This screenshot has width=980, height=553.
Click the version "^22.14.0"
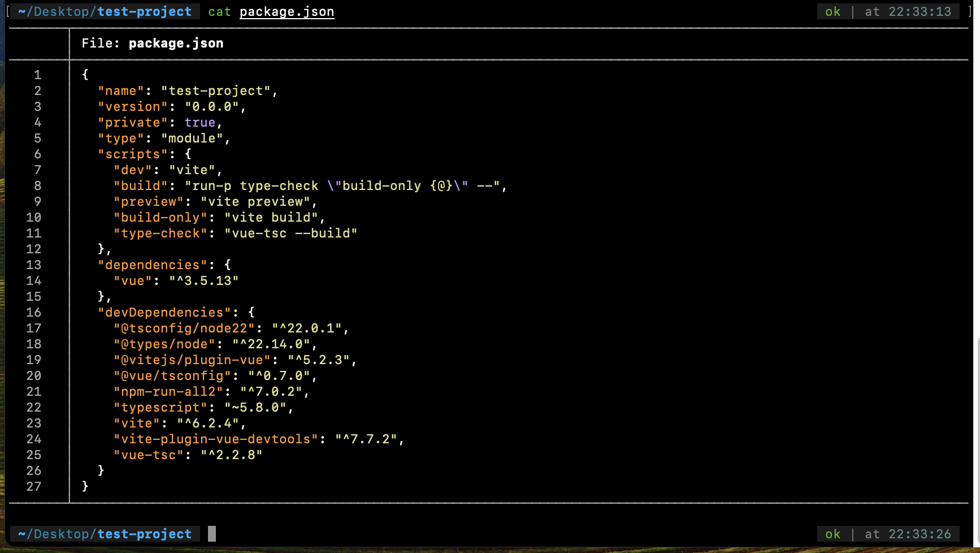tap(271, 344)
